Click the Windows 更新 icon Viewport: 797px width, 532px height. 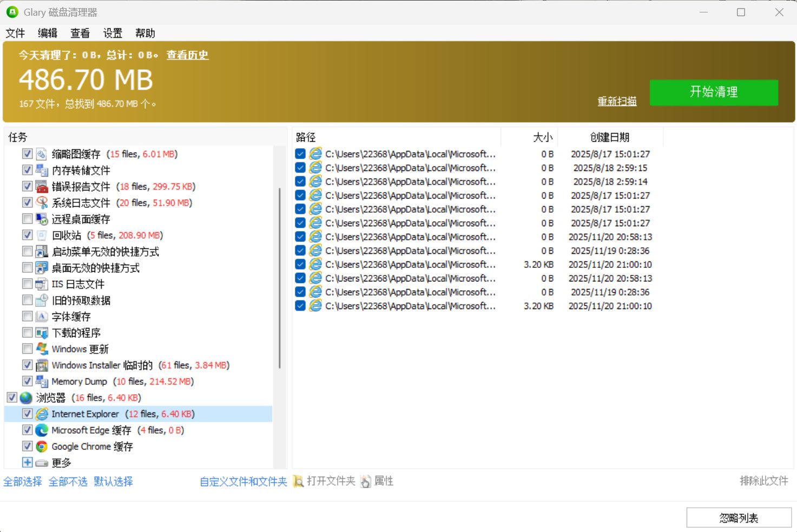click(x=41, y=349)
